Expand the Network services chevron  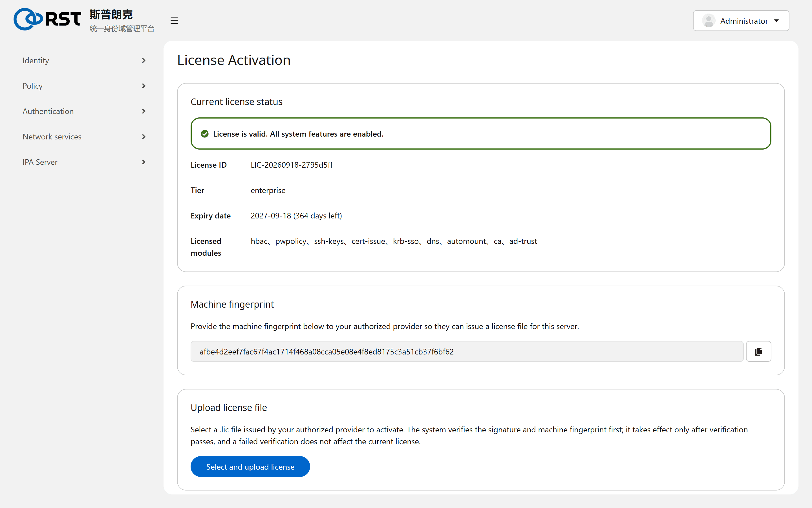pyautogui.click(x=144, y=137)
